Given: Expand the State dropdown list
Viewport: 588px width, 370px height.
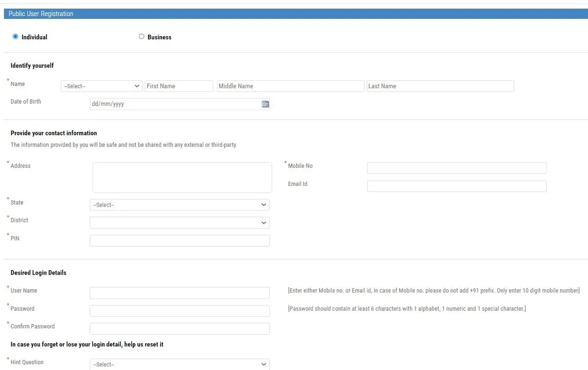Looking at the screenshot, I should [179, 205].
